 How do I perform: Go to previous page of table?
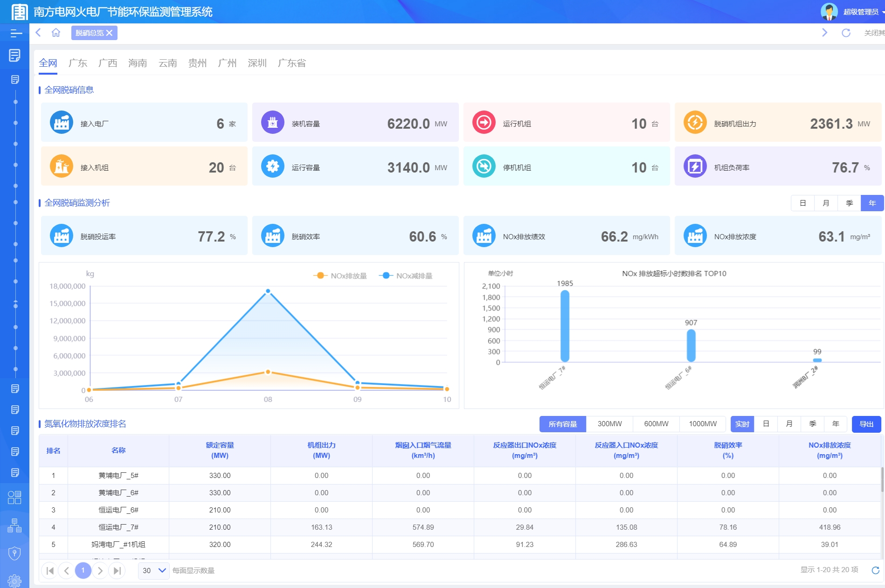[x=67, y=570]
